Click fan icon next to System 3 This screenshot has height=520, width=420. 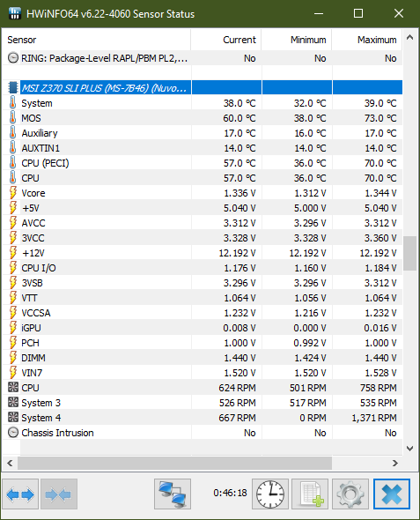click(13, 403)
